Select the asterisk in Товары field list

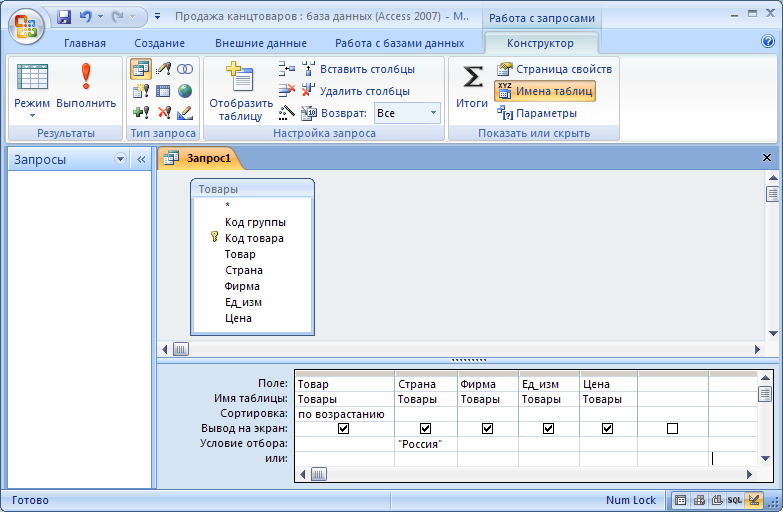click(x=227, y=205)
